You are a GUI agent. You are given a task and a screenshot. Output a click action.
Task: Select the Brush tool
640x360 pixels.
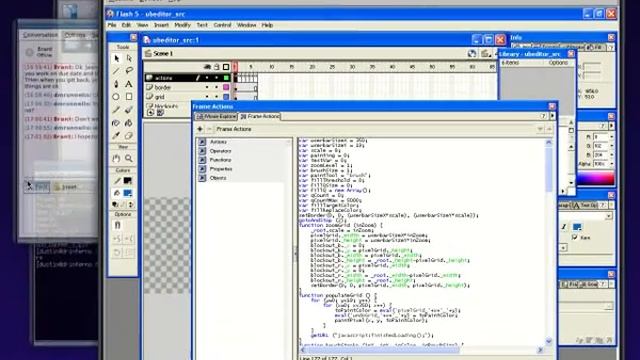click(129, 110)
